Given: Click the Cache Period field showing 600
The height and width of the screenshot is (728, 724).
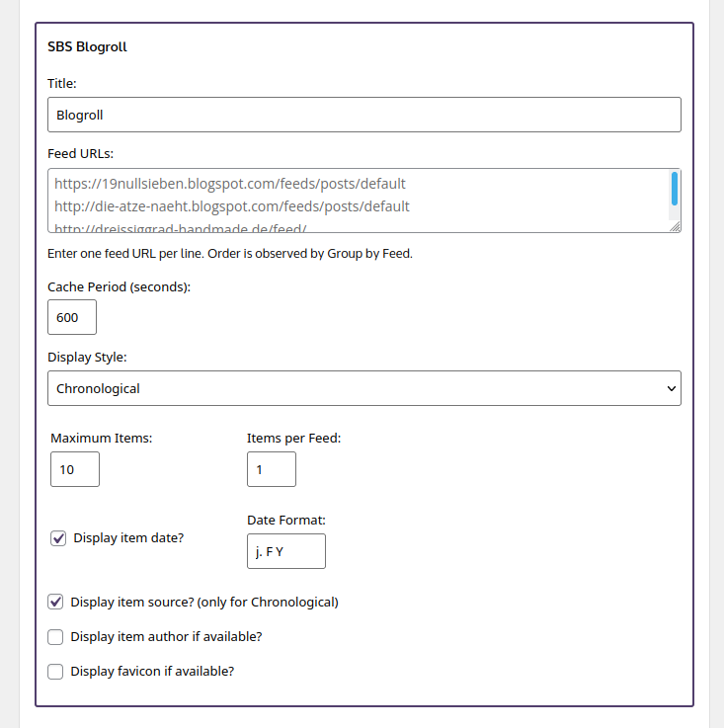Looking at the screenshot, I should coord(72,317).
